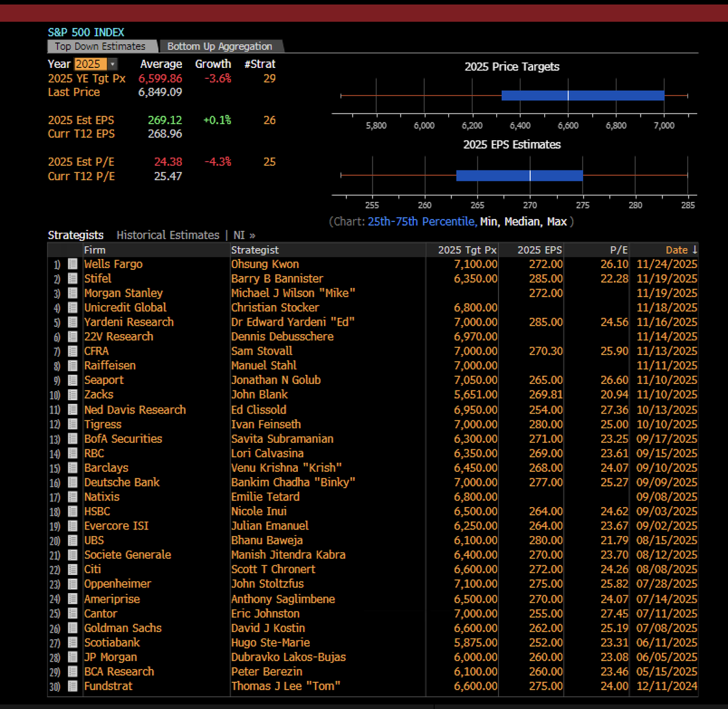Viewport: 728px width, 709px height.
Task: Click strategist Lori Calvasina
Action: coord(268,454)
